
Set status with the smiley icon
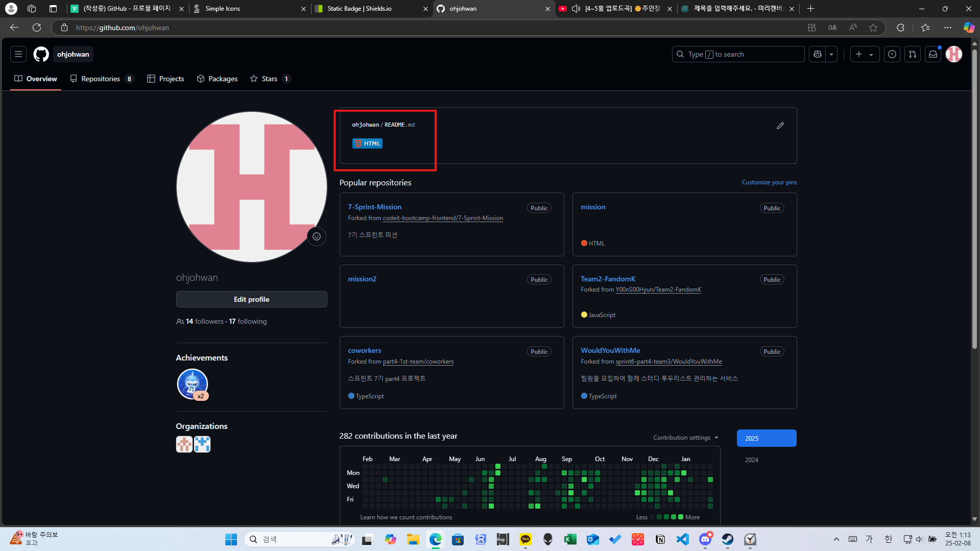tap(317, 236)
